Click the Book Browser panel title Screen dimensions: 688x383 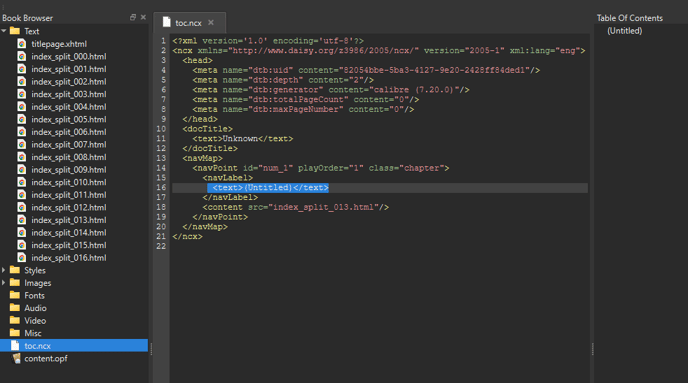point(27,18)
